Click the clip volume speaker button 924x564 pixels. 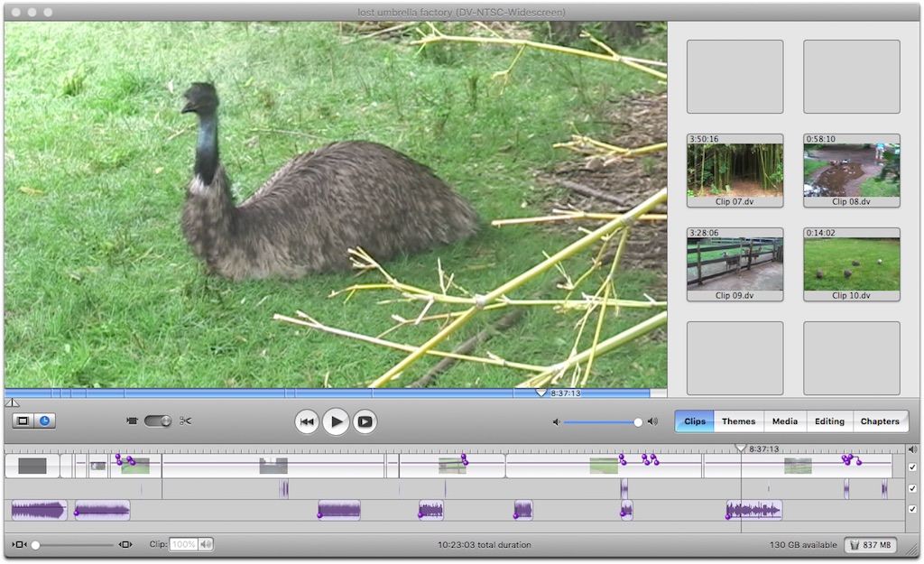click(x=206, y=544)
